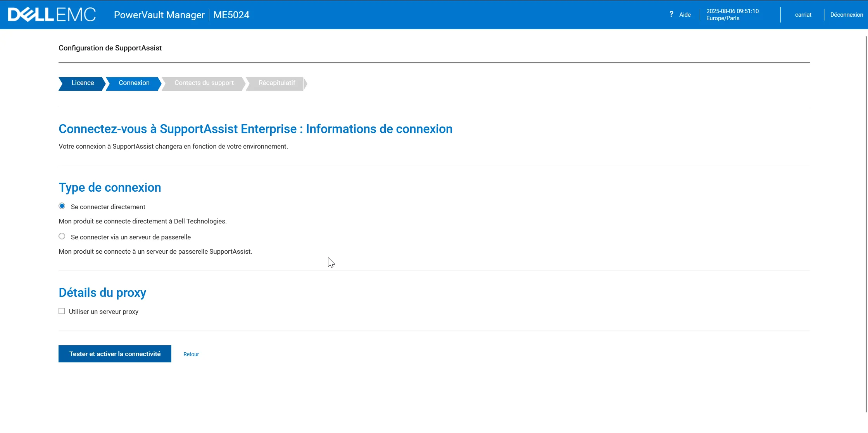Log out via Déconnexion
This screenshot has height=433, width=868.
point(846,15)
